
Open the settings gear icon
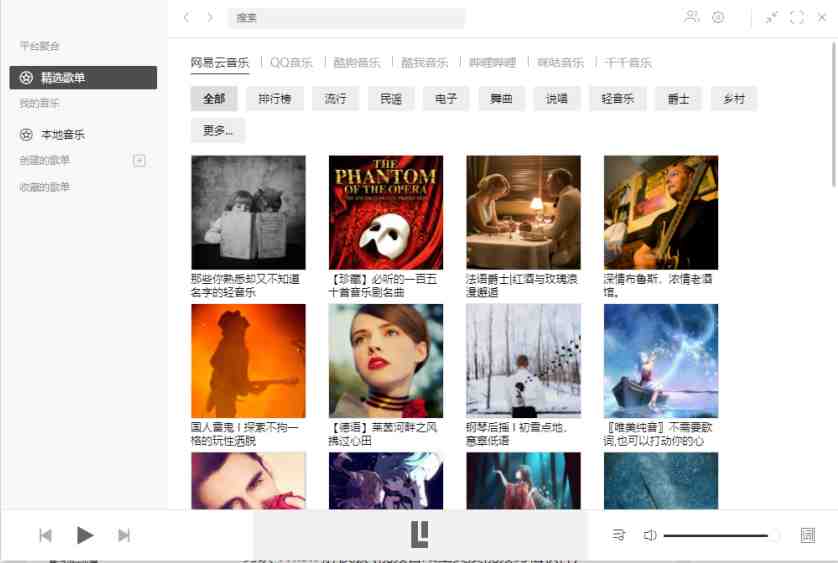point(718,17)
